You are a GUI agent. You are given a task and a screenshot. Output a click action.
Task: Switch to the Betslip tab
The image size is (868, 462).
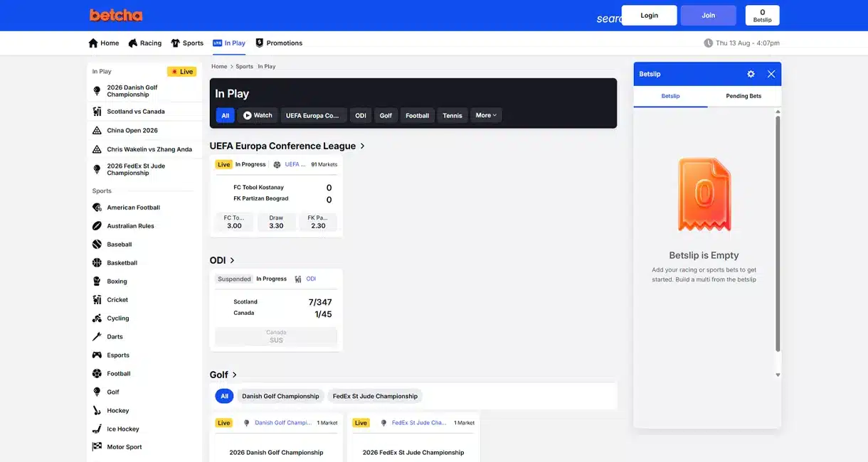[670, 96]
